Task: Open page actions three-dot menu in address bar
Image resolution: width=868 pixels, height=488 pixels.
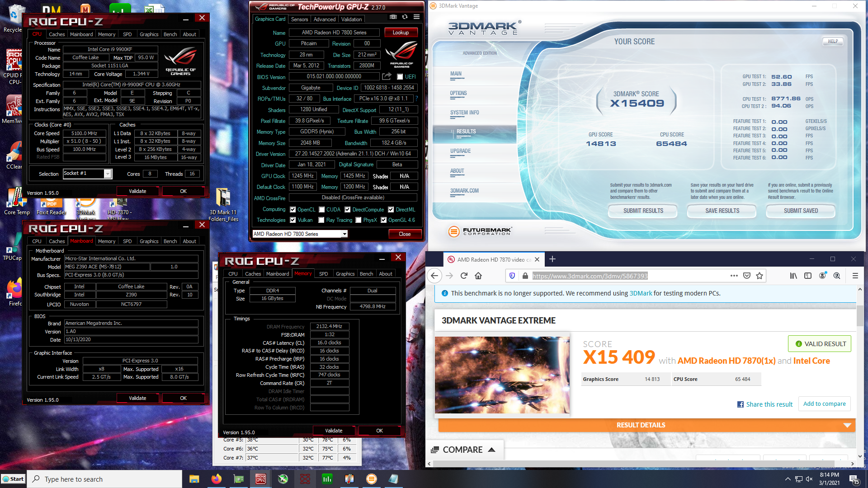Action: coord(734,276)
